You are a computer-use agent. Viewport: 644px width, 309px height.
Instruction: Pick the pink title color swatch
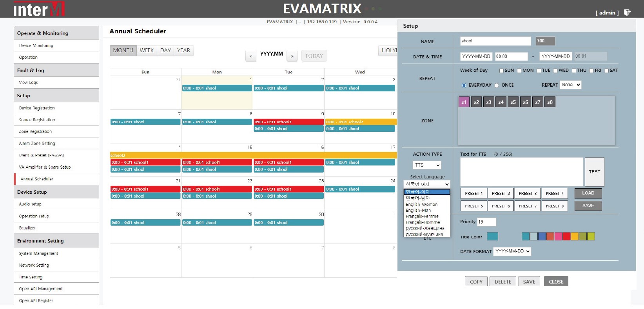(559, 236)
